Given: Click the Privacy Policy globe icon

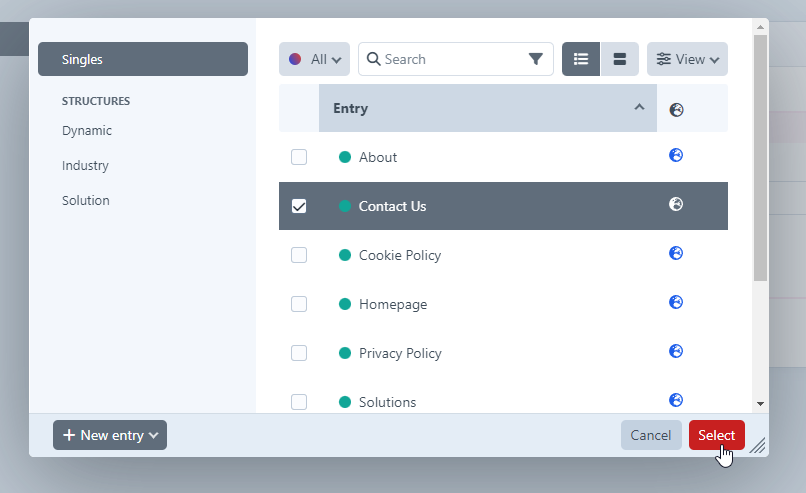Looking at the screenshot, I should tap(676, 351).
